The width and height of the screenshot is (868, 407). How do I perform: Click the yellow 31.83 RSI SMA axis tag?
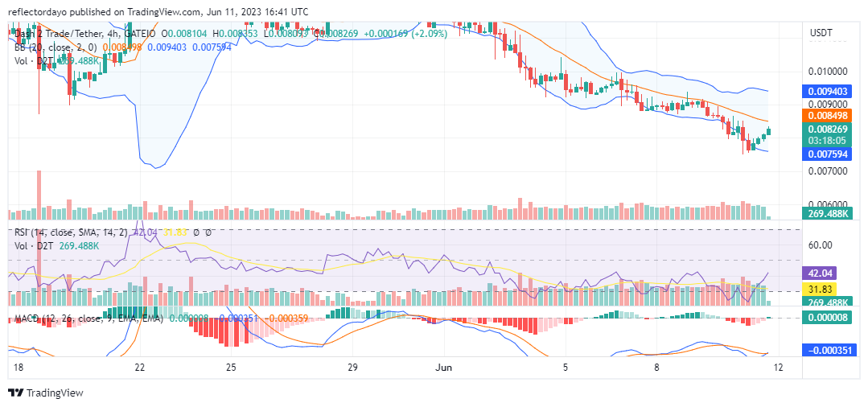(819, 289)
